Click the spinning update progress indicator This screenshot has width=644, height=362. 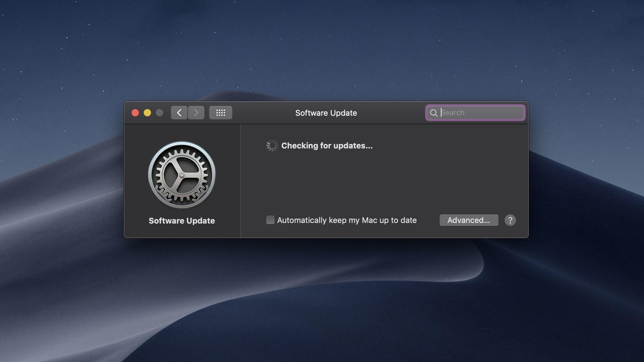272,145
